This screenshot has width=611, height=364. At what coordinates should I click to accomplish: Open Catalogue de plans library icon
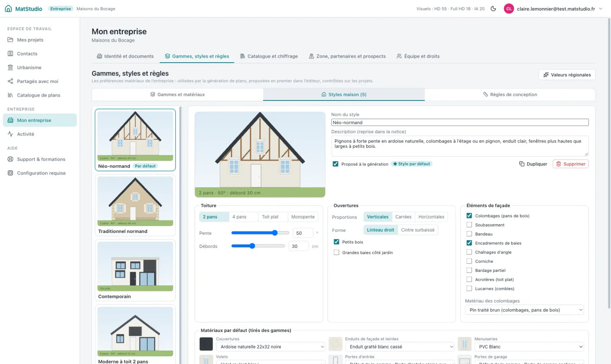10,95
